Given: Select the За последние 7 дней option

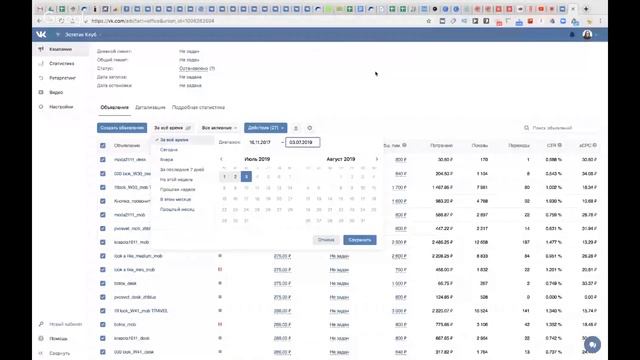Looking at the screenshot, I should (182, 169).
